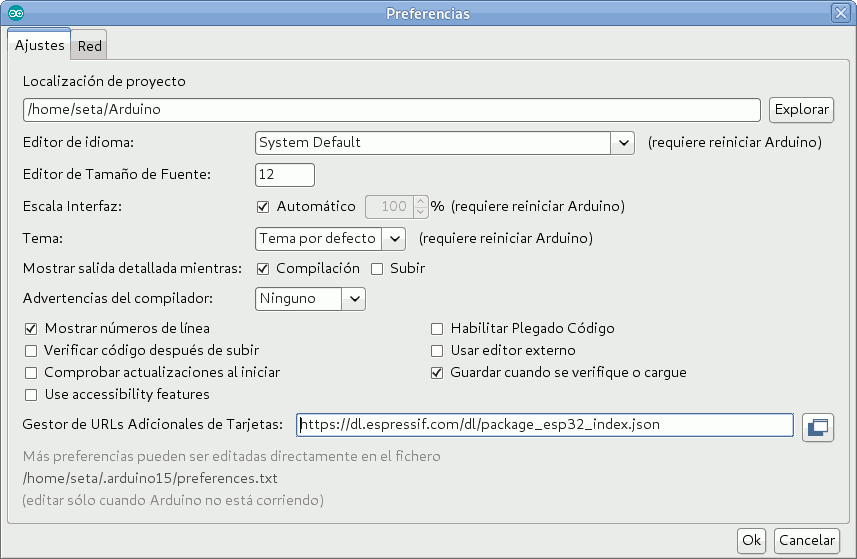Enable Use accessibility features checkbox

coord(31,395)
